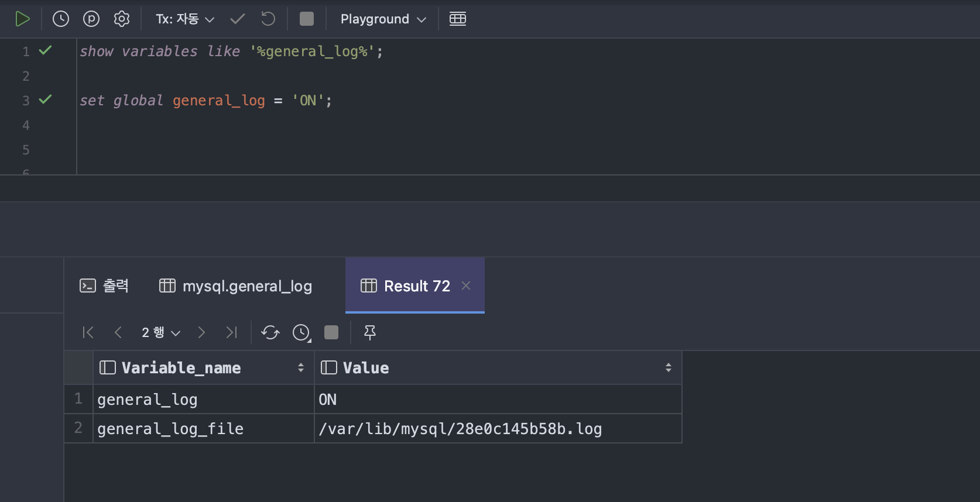
Task: Sort by Variable_name using sort arrows
Action: (301, 367)
